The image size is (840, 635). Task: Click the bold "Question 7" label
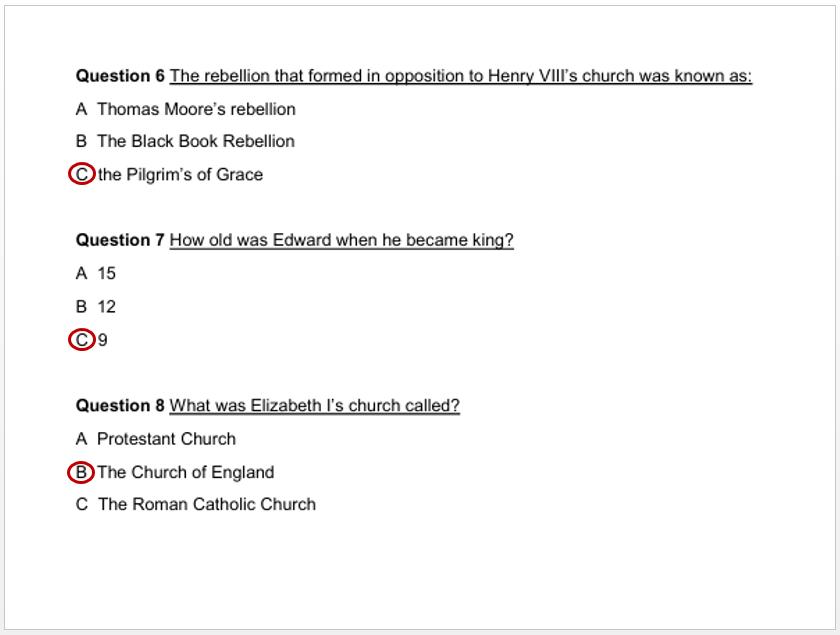120,240
